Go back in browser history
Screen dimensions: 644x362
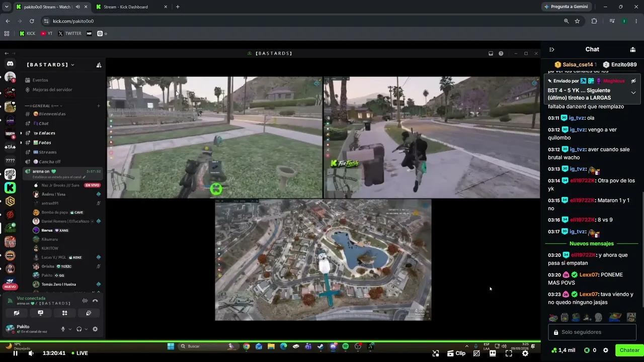8,21
